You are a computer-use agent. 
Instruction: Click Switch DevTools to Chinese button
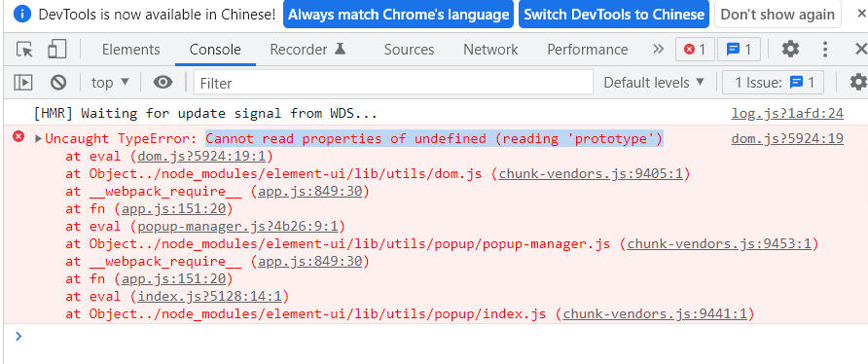(x=614, y=15)
